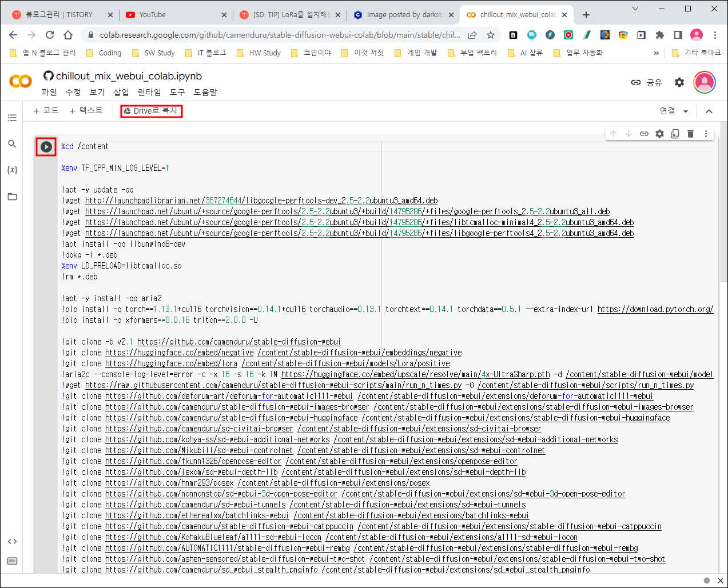This screenshot has width=728, height=588.
Task: Open the Chrome extensions puzzle icon
Action: pyautogui.click(x=660, y=35)
